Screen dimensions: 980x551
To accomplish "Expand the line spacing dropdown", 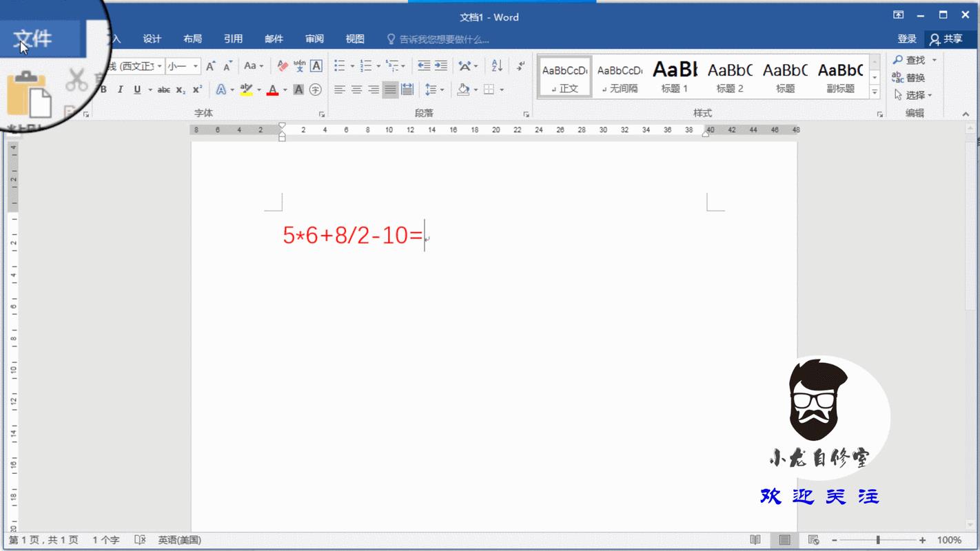I will coord(442,90).
